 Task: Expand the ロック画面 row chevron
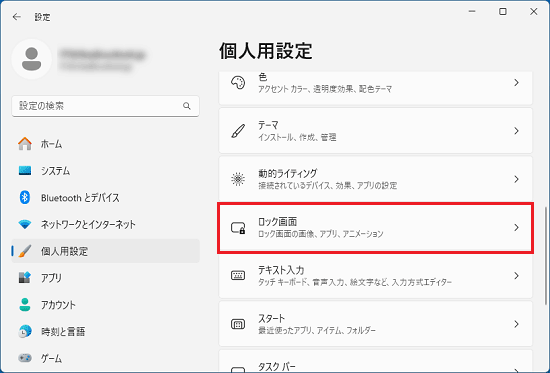coord(516,227)
